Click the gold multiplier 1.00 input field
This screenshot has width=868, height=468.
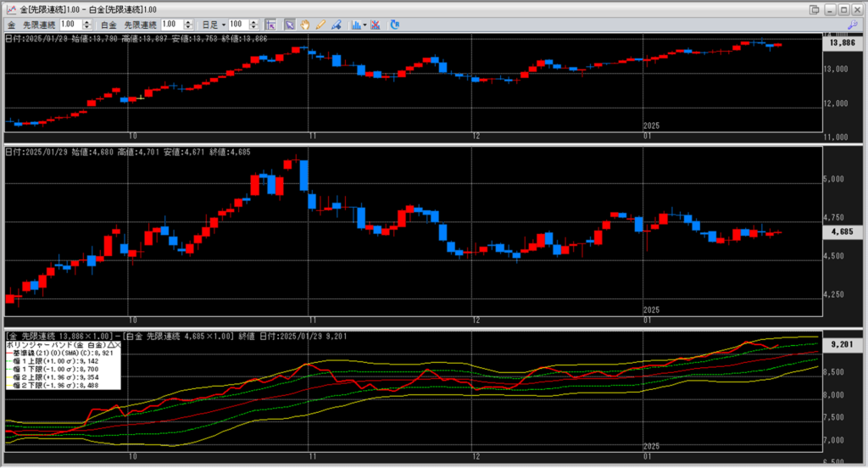click(70, 25)
